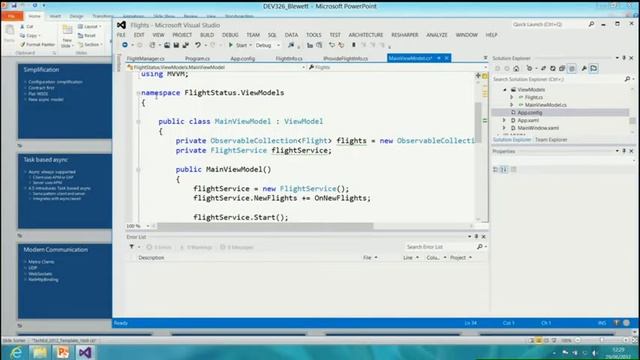Image resolution: width=640 pixels, height=360 pixels.
Task: Open the open-documents tab list dropdown
Action: [485, 58]
